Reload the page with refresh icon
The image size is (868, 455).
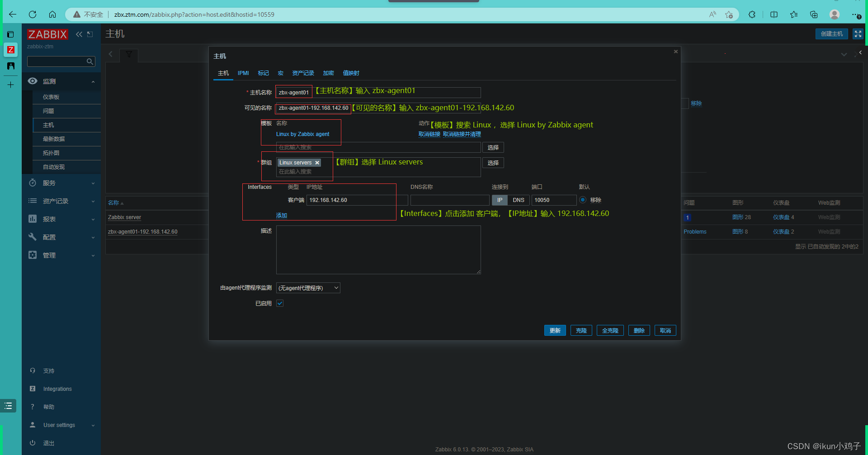pos(33,14)
